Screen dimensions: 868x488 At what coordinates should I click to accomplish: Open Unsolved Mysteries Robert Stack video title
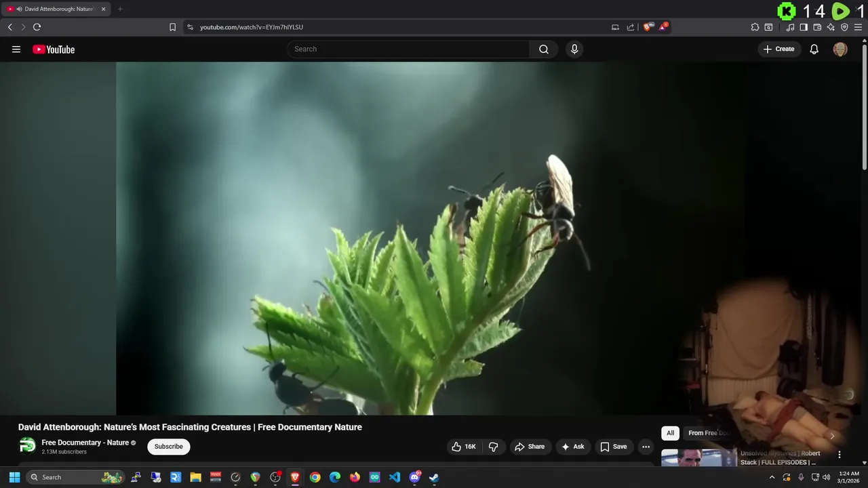coord(781,458)
